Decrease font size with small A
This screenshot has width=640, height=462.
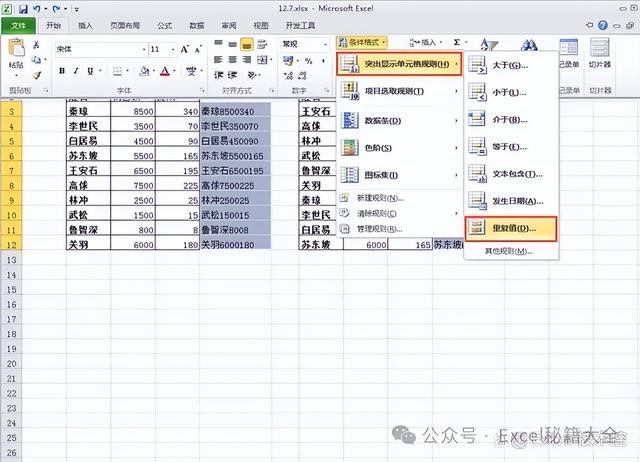(x=198, y=49)
